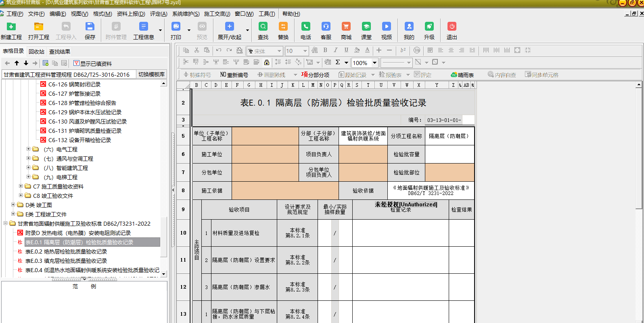
Task: Select 表E.0.2 绝热层检验批质量验收记录 in the tree
Action: coord(66,252)
